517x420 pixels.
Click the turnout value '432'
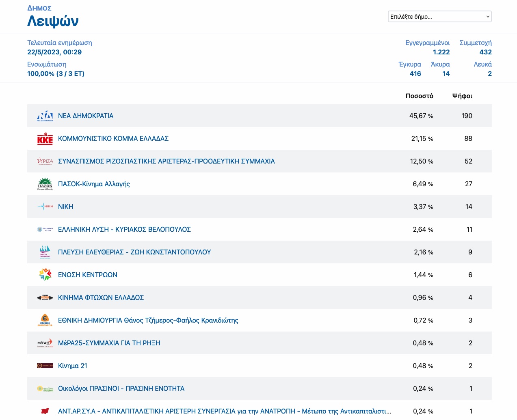486,52
